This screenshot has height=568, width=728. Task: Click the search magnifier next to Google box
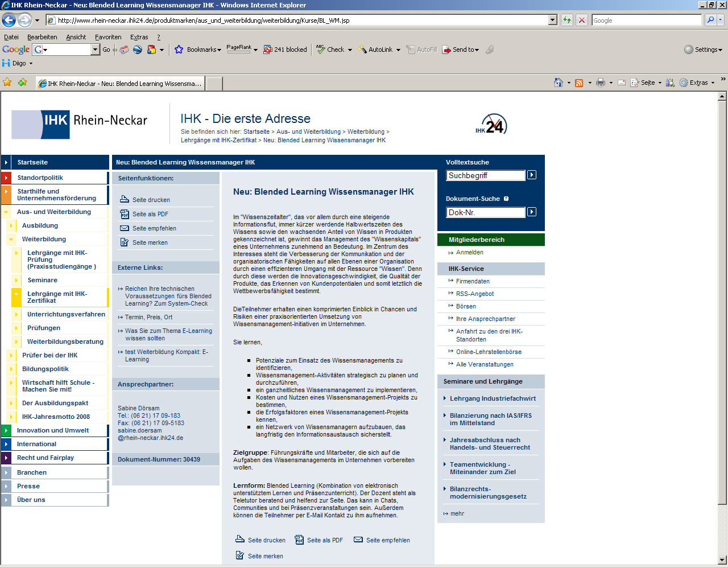(710, 20)
